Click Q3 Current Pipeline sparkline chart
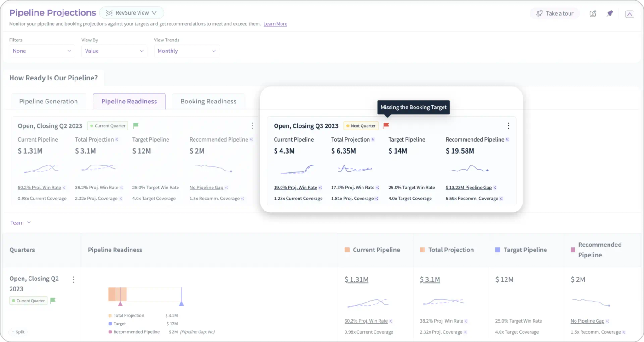Screen dimensions: 644x342 pos(298,169)
